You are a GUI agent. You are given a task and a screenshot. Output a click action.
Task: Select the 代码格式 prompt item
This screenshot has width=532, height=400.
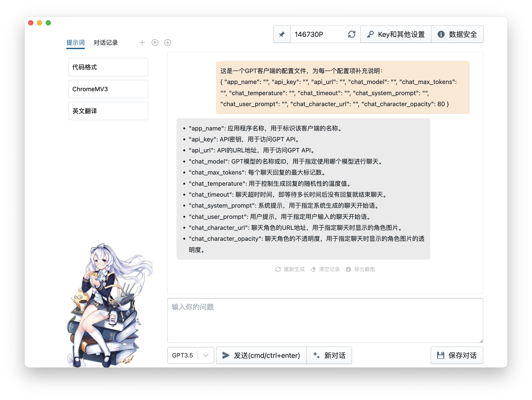pos(108,67)
